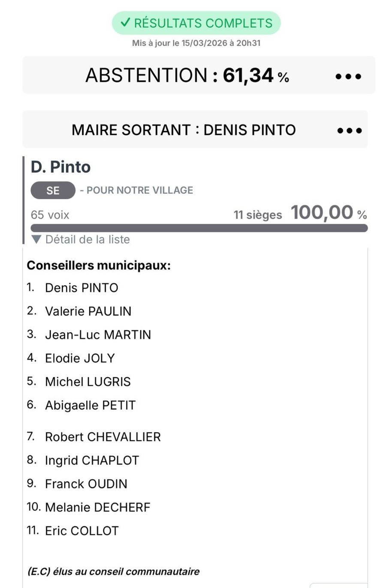Select councillor Robert CHEVALLIER
This screenshot has height=588, width=386.
coord(103,437)
